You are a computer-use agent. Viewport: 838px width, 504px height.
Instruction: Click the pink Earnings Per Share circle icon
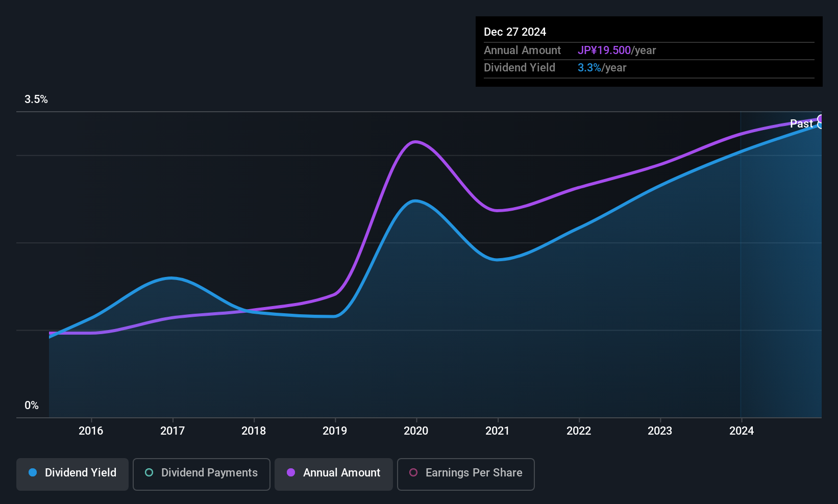point(413,472)
